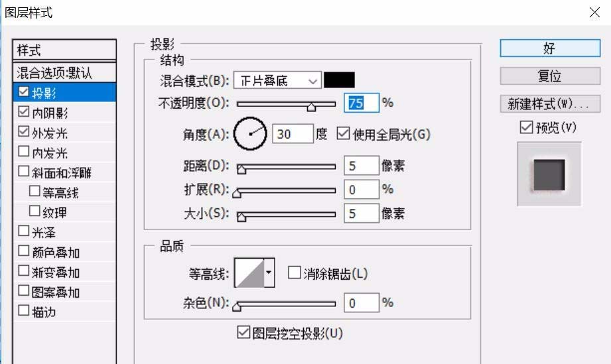
Task: Toggle 使用全局光 checkbox
Action: pyautogui.click(x=343, y=134)
